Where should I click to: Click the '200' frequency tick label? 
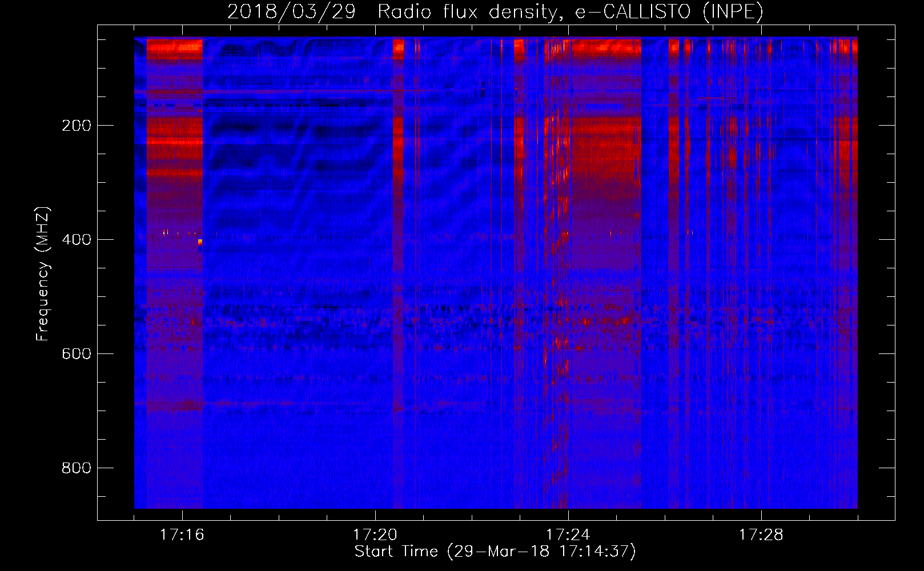[x=77, y=126]
